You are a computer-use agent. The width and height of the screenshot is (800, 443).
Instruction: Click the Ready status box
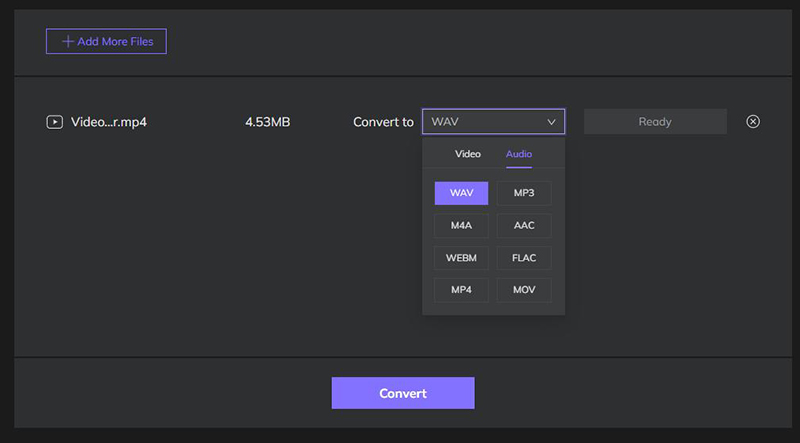tap(655, 121)
